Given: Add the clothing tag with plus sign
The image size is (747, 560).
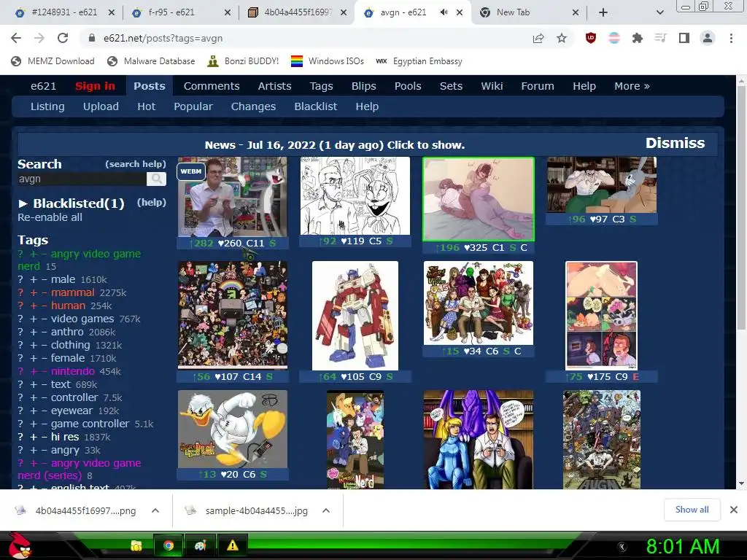Looking at the screenshot, I should [34, 345].
